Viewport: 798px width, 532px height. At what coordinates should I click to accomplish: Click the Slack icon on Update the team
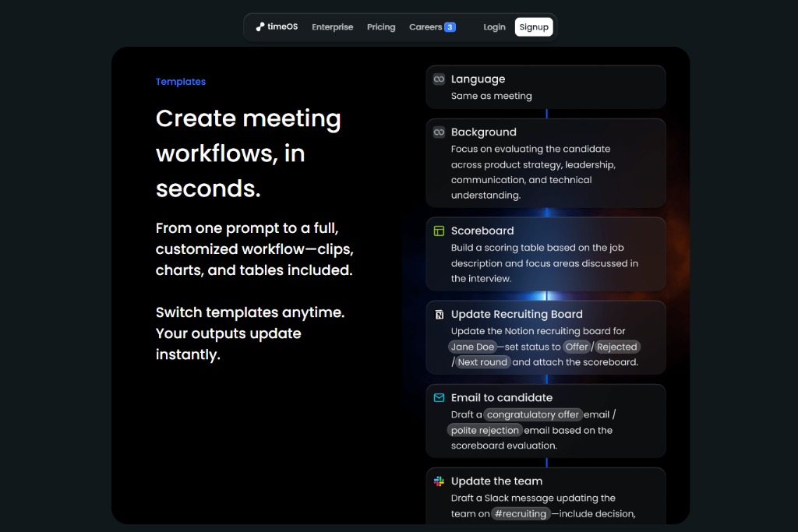click(x=439, y=481)
